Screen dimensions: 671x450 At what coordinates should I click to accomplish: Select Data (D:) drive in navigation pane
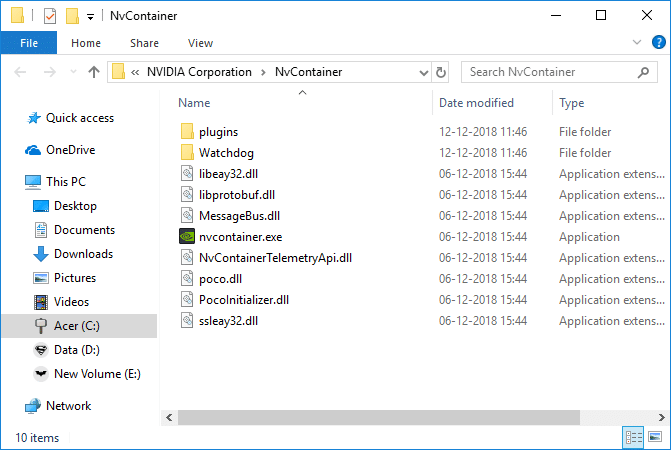click(x=76, y=350)
